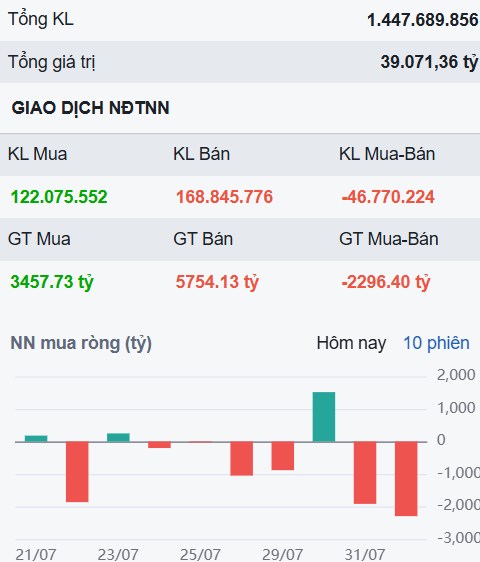This screenshot has width=480, height=562.
Task: Click the tall green bar after 29/07
Action: [x=324, y=417]
